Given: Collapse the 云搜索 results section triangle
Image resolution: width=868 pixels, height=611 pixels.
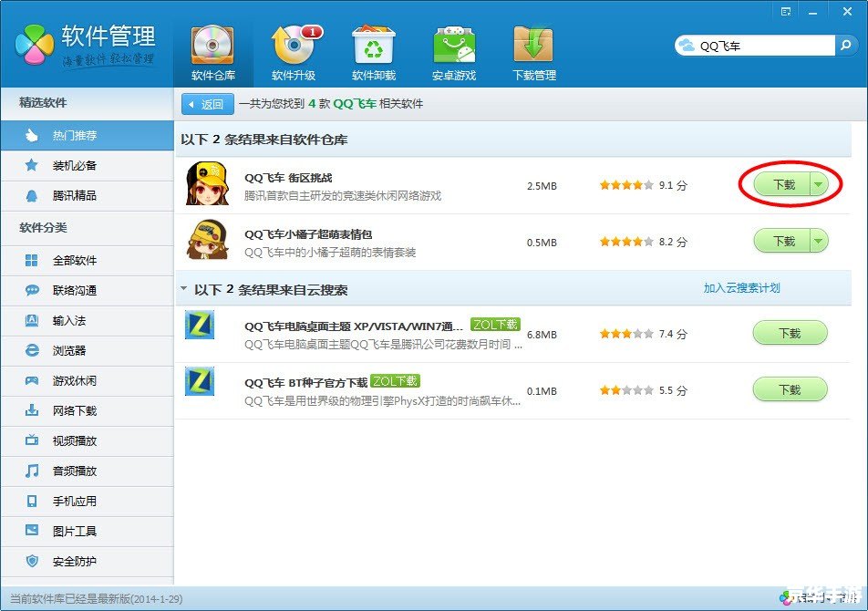Looking at the screenshot, I should click(x=183, y=289).
